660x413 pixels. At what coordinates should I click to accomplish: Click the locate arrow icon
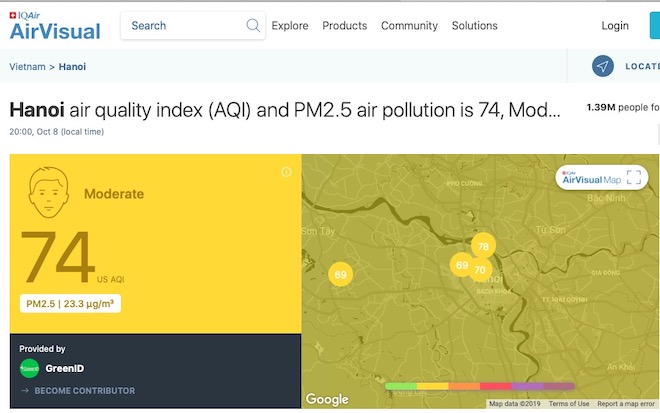click(602, 67)
